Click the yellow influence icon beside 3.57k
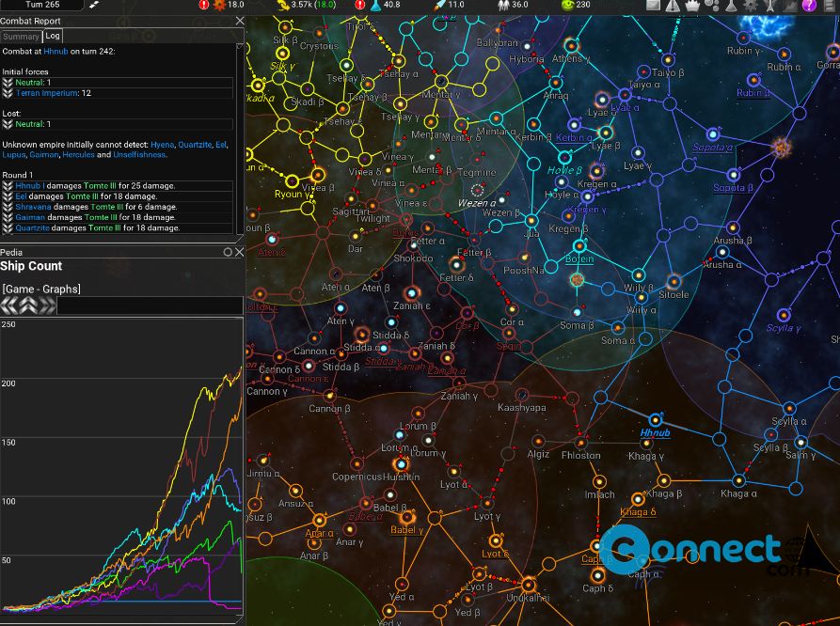 (x=283, y=5)
